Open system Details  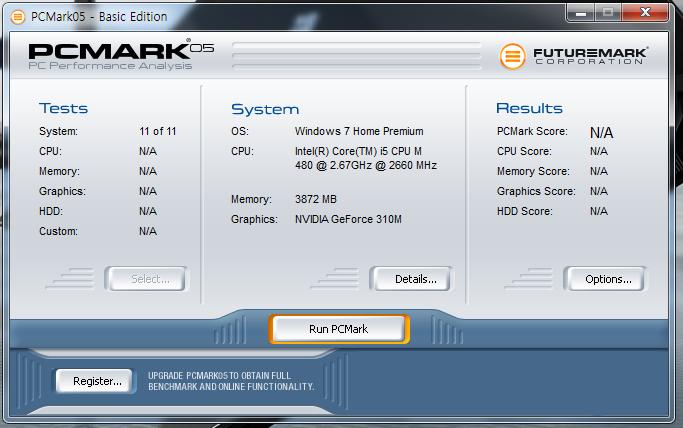[x=412, y=279]
